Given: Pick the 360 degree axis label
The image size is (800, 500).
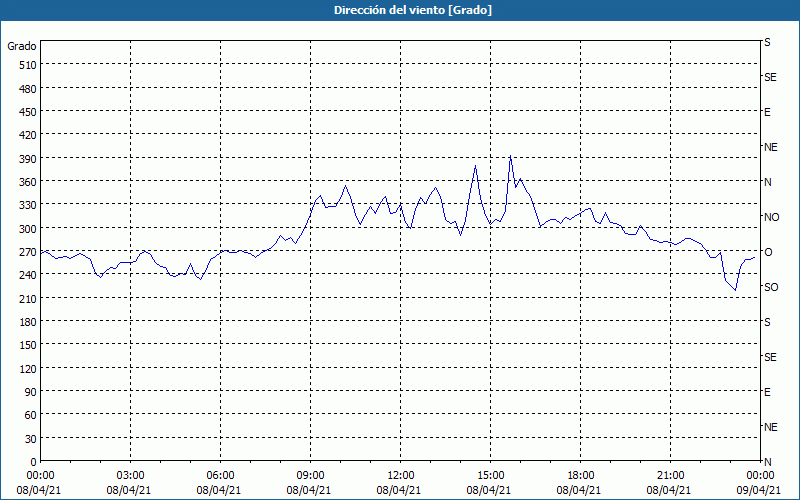Looking at the screenshot, I should tap(28, 182).
